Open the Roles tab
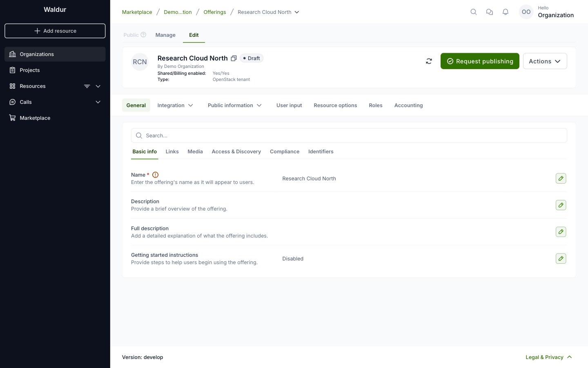The image size is (588, 368). point(376,105)
